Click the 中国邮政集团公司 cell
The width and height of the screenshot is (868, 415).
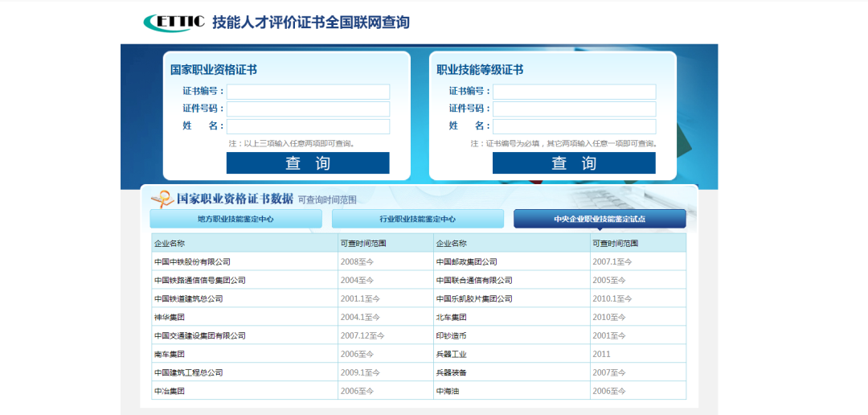pos(512,261)
